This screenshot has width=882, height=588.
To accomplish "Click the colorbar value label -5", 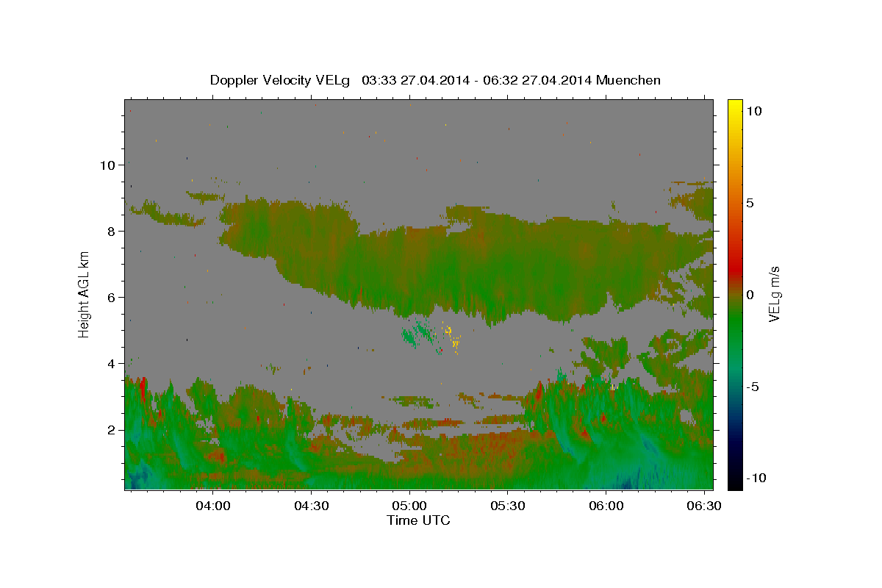I will pyautogui.click(x=753, y=387).
